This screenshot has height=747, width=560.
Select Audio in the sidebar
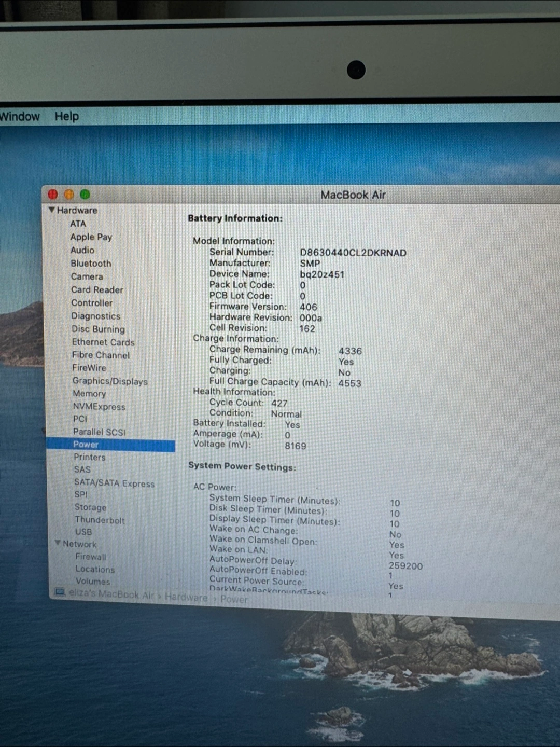[82, 250]
